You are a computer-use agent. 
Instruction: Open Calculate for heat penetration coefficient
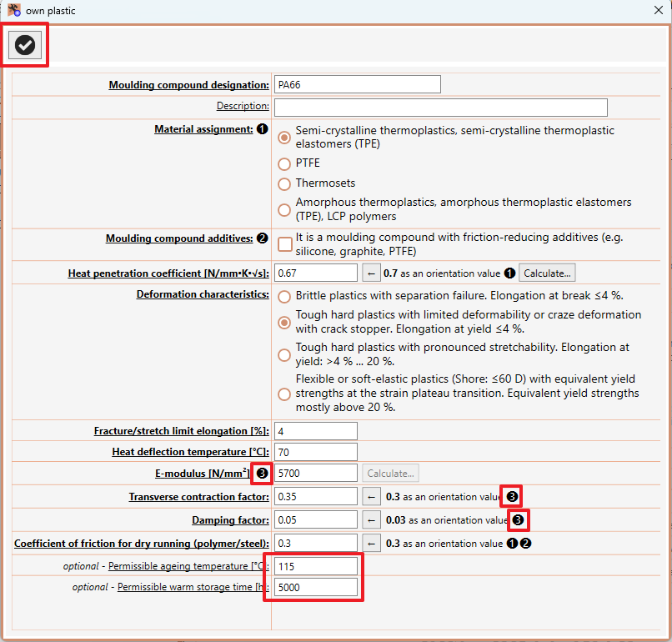coord(547,273)
